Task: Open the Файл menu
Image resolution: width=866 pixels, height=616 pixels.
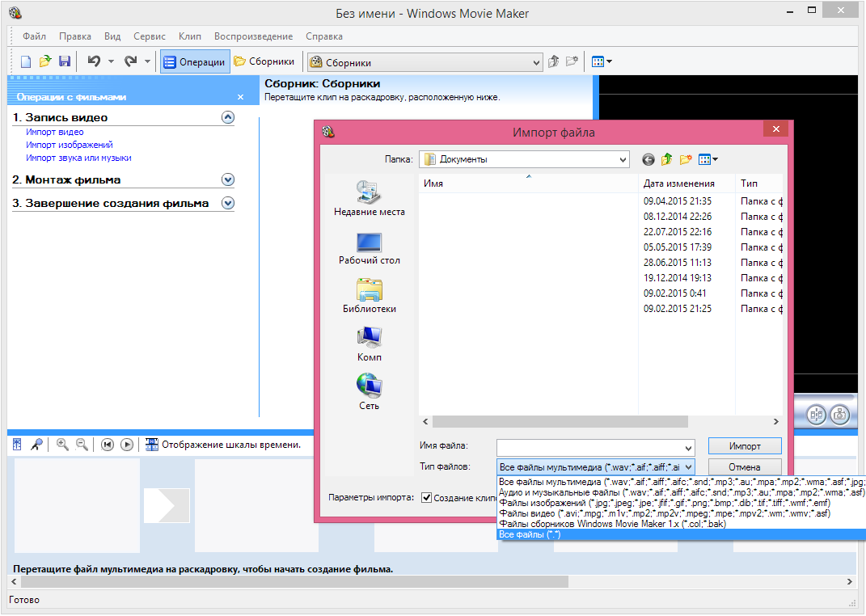Action: tap(34, 36)
